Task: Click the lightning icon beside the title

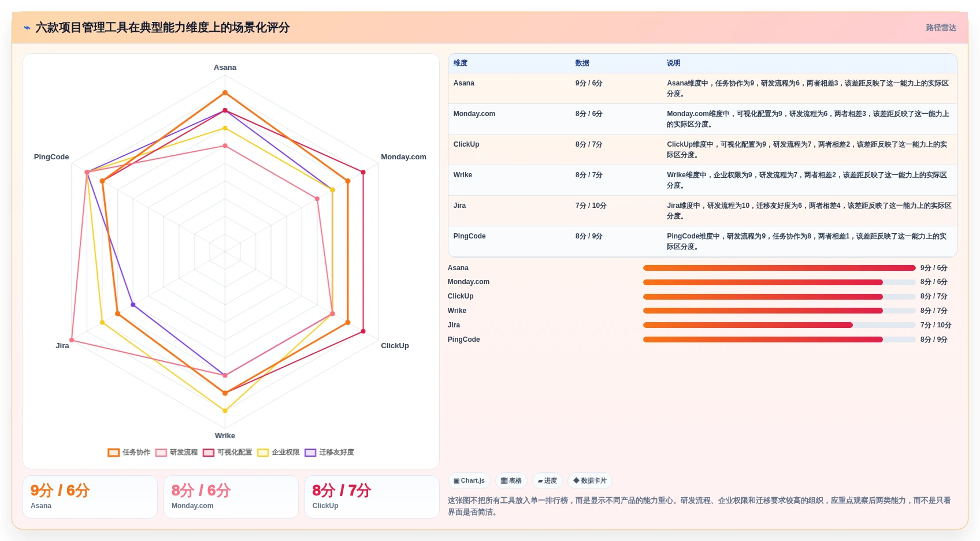Action: (27, 28)
